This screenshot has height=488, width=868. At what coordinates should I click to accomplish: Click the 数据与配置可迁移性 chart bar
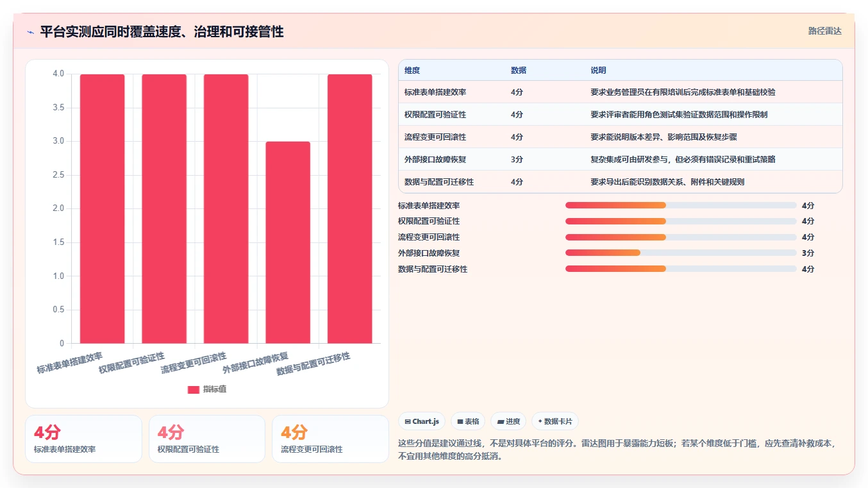(349, 208)
